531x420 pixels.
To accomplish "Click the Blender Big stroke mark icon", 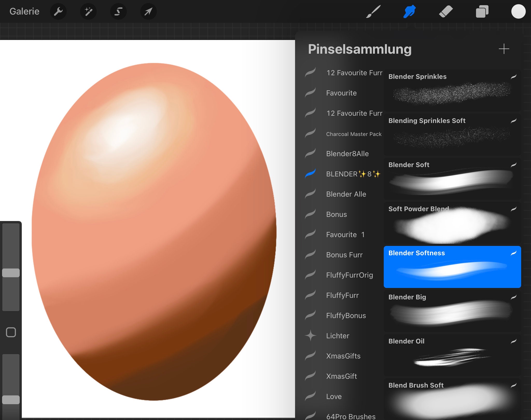I will [514, 297].
